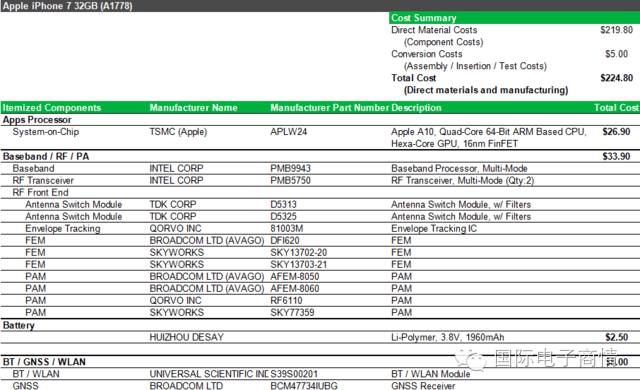Click 'BT / WLAN Module' description
Screen dimensions: 640x390
431,374
